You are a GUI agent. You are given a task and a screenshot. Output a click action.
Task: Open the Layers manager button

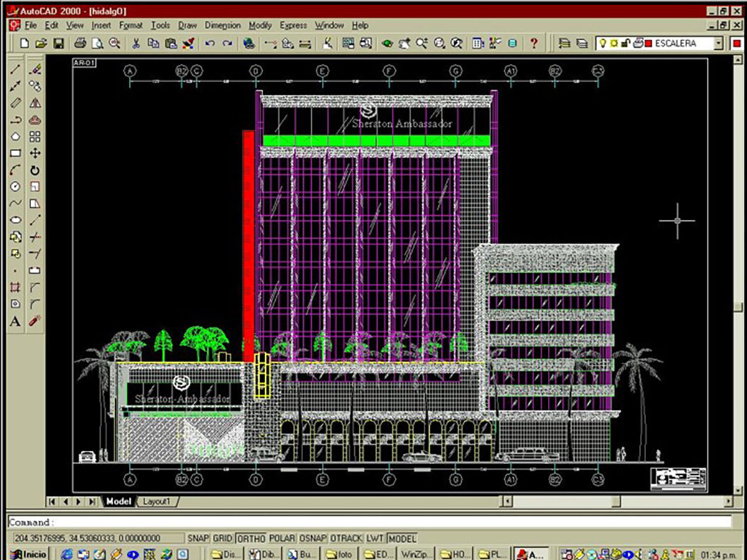click(582, 44)
